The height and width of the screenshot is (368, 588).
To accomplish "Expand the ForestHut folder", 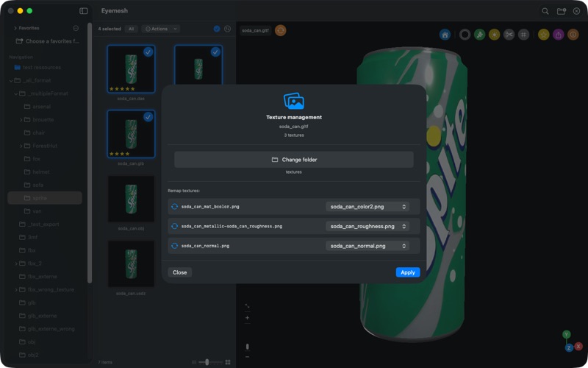I will coord(21,146).
